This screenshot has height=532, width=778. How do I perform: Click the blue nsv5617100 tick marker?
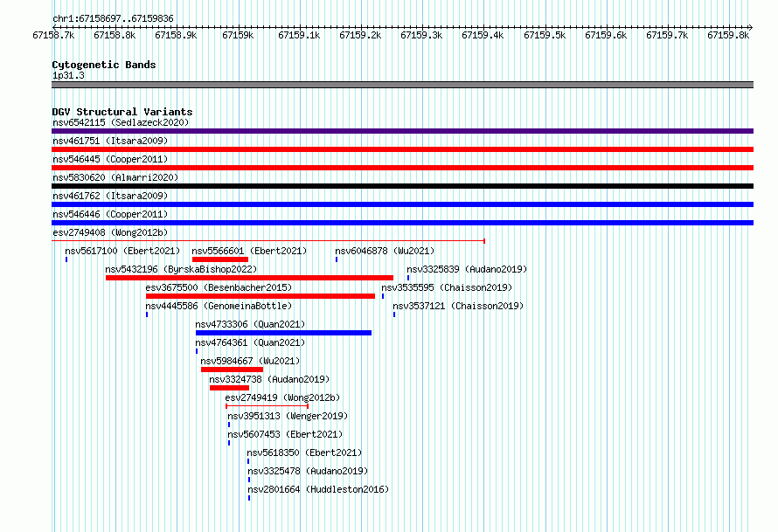[x=66, y=259]
